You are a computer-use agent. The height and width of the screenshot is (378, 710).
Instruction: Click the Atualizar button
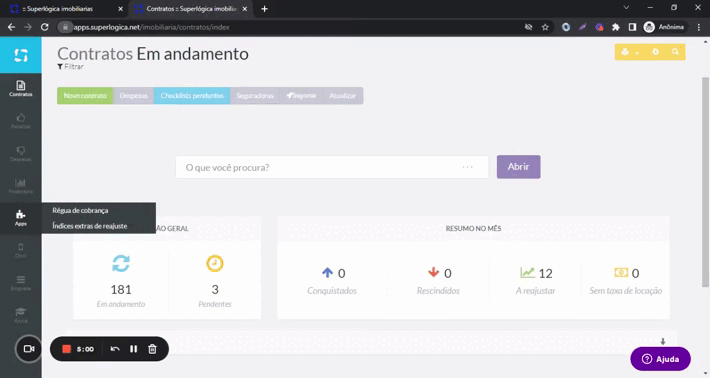click(x=343, y=96)
